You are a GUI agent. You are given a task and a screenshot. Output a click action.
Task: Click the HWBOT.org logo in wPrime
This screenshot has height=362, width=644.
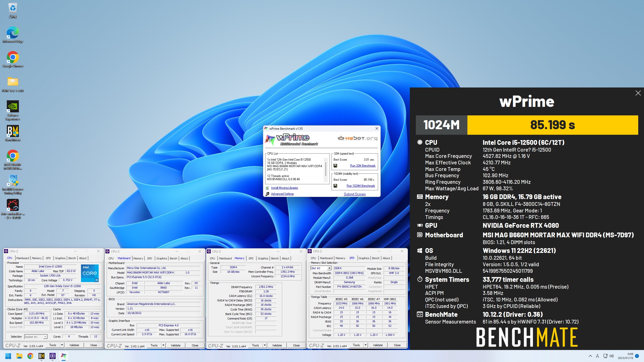(357, 138)
